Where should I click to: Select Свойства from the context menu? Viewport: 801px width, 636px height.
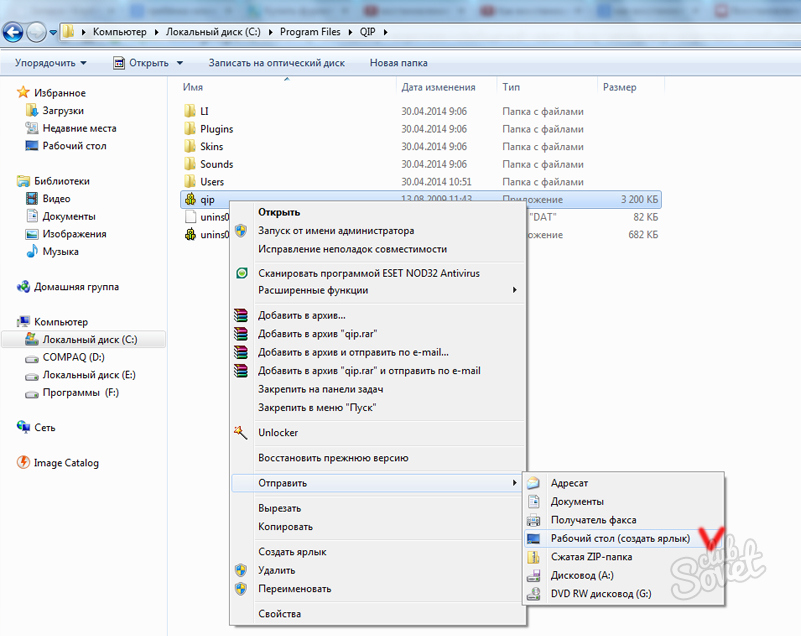pos(279,614)
